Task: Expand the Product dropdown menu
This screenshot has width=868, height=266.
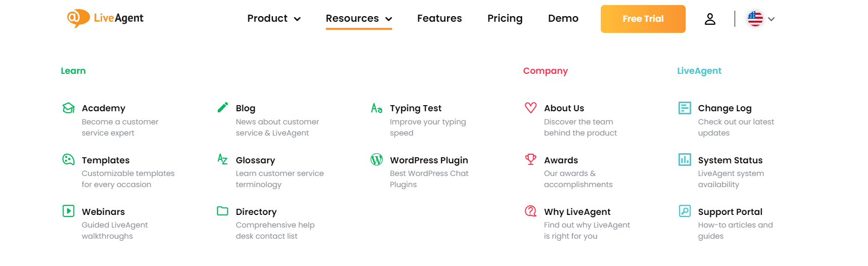Action: (274, 19)
